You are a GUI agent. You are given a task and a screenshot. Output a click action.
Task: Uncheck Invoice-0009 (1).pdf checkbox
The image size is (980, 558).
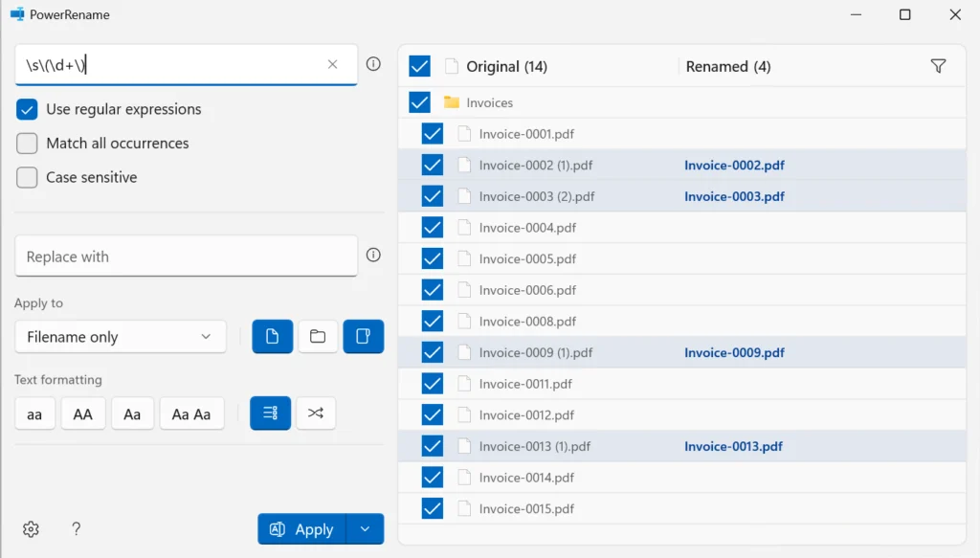[x=432, y=352]
